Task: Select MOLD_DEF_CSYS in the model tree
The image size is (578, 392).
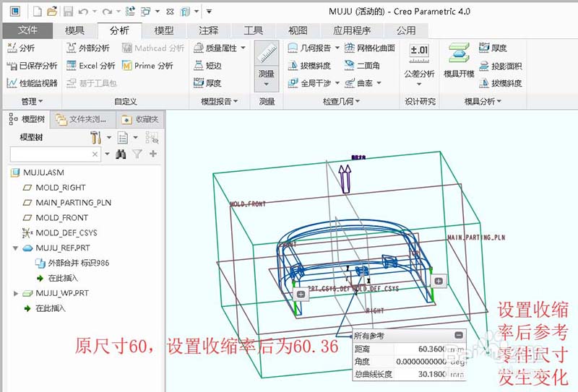Action: [x=60, y=233]
